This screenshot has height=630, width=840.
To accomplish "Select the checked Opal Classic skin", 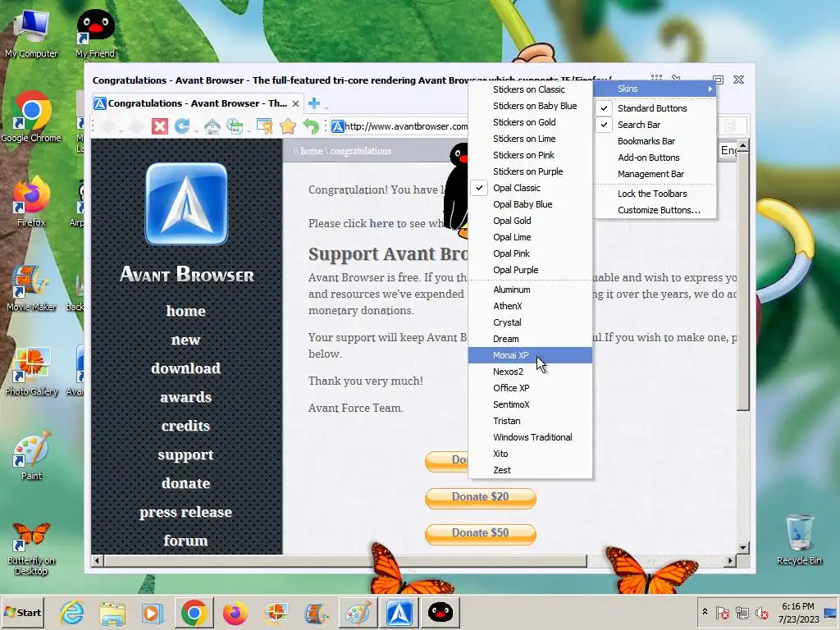I will (531, 188).
